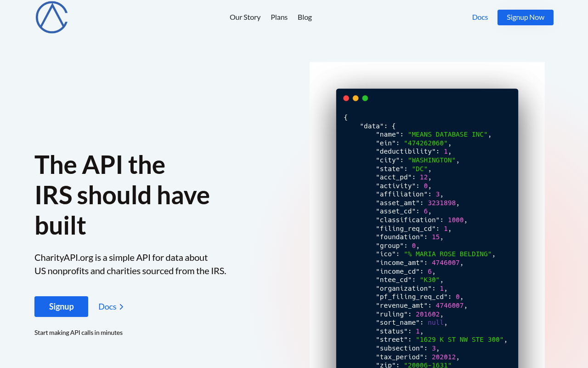588x368 pixels.
Task: Click the blue Signup button
Action: tap(61, 306)
